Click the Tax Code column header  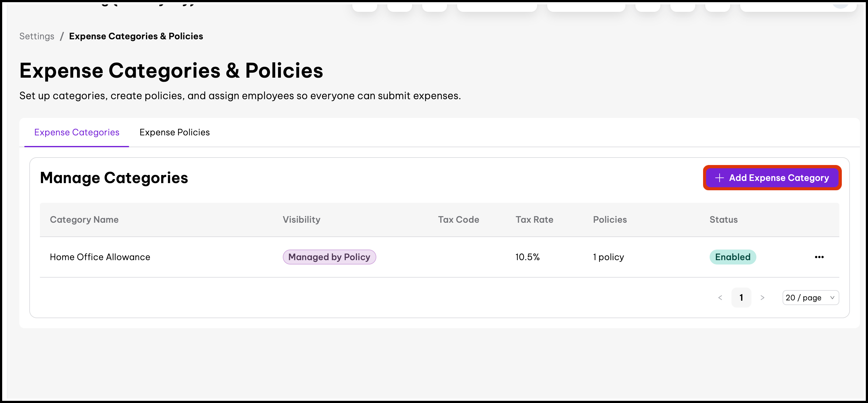click(x=459, y=220)
